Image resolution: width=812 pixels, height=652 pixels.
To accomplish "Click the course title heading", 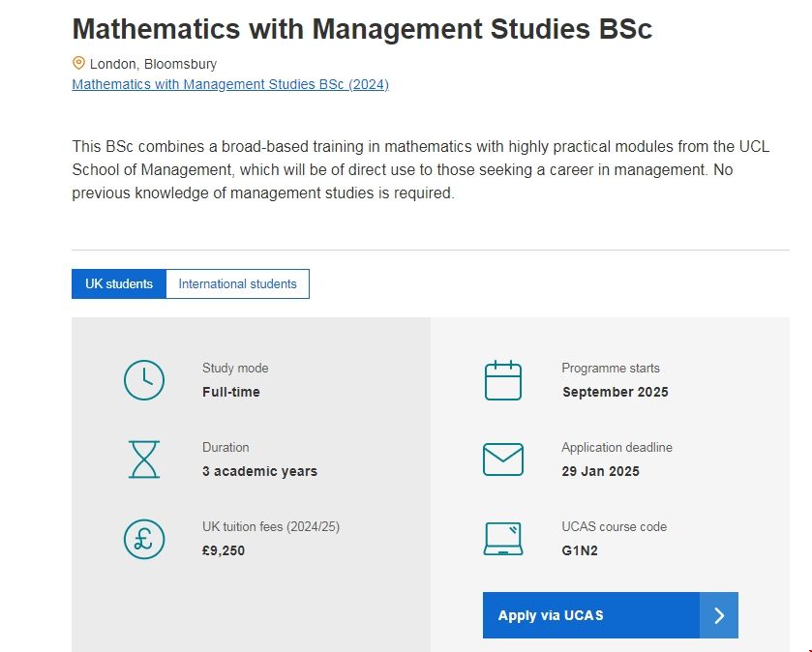I will [x=362, y=29].
